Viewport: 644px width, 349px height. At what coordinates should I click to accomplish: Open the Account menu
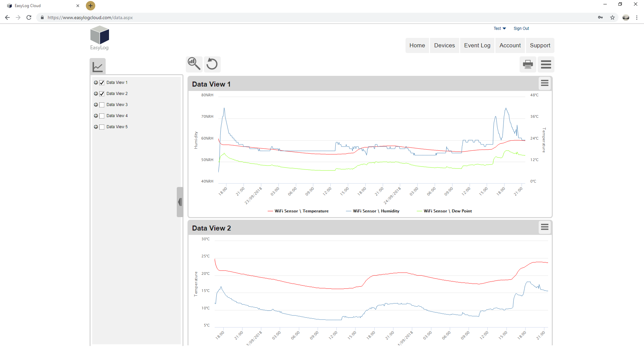coord(510,45)
